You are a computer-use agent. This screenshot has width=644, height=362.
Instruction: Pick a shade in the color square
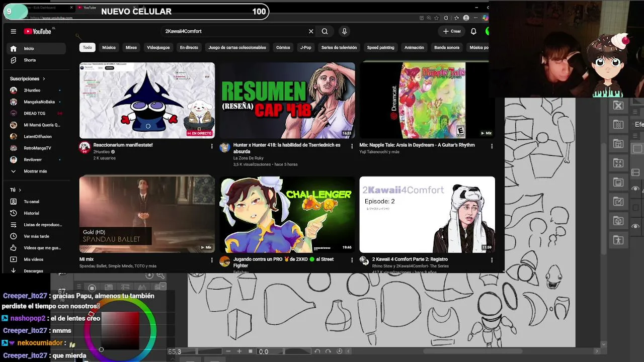(x=120, y=331)
